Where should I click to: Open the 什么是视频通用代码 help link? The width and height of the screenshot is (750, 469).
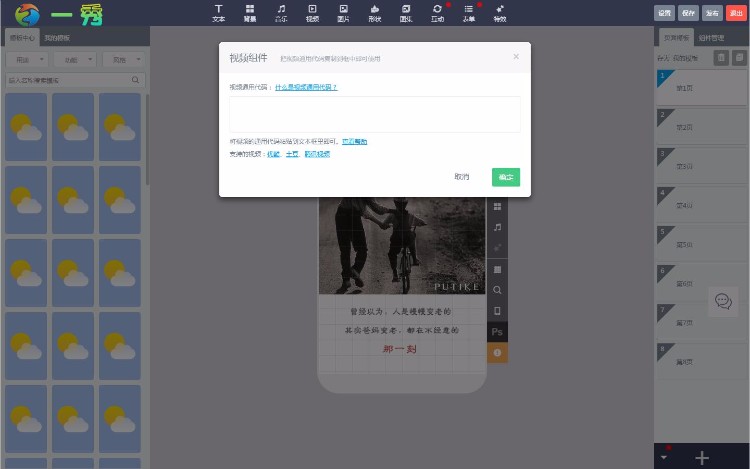click(306, 87)
